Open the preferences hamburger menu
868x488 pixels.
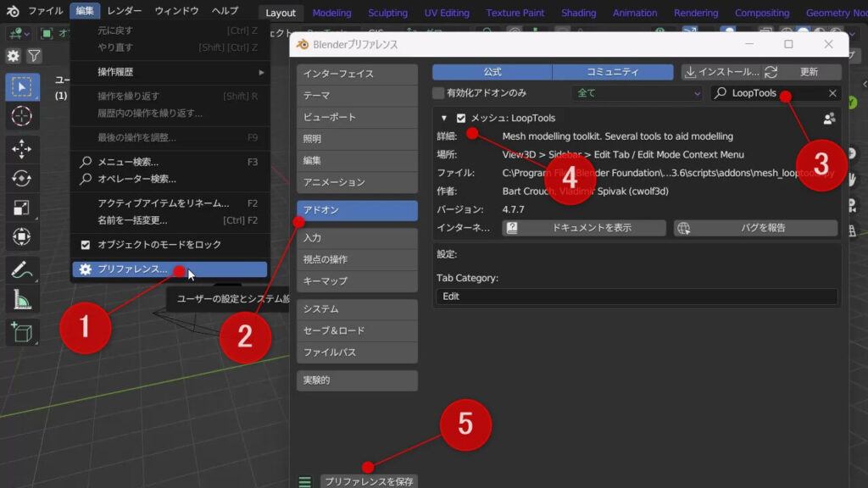pyautogui.click(x=305, y=480)
